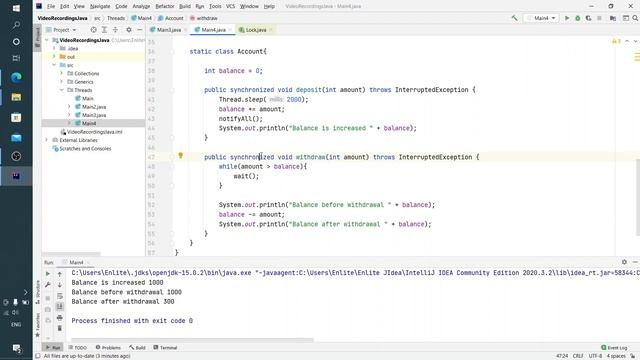
Task: Print the Run console output
Action: (x=60, y=318)
